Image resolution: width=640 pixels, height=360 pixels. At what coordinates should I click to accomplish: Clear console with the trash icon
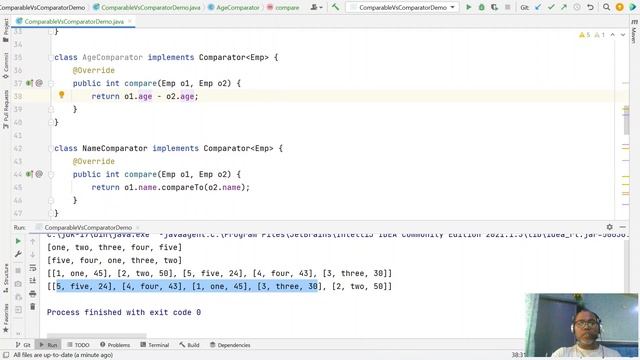tap(33, 307)
